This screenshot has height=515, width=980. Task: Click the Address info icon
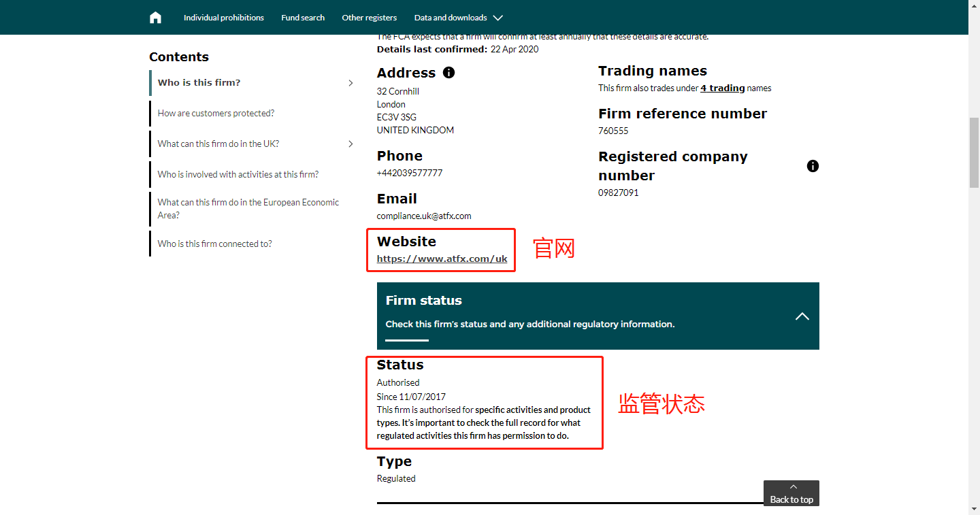448,72
